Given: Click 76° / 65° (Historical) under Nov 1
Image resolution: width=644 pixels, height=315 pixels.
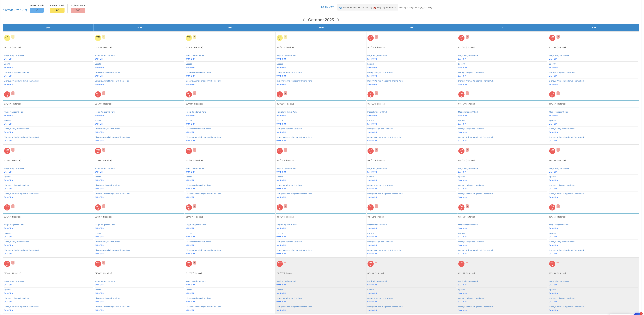Looking at the screenshot, I should pos(285,273).
